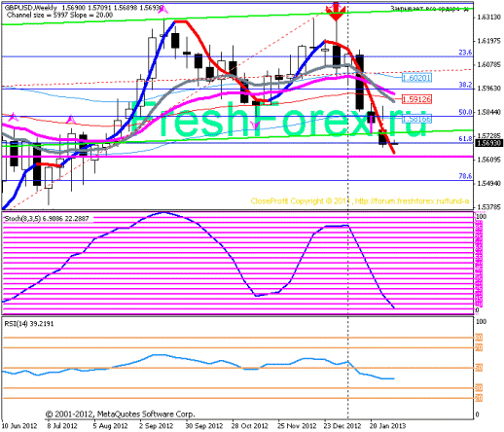
Task: Click the RSI 70 level label on the axis
Action: click(479, 347)
